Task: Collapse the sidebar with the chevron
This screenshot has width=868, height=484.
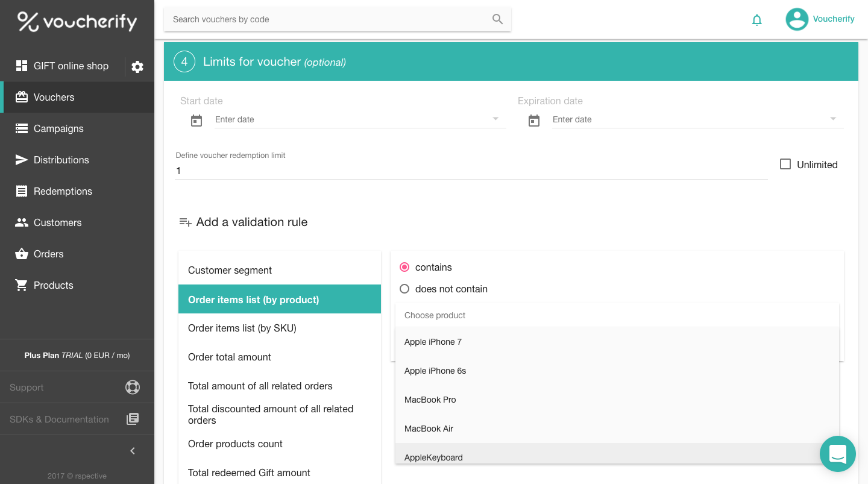Action: pyautogui.click(x=133, y=451)
